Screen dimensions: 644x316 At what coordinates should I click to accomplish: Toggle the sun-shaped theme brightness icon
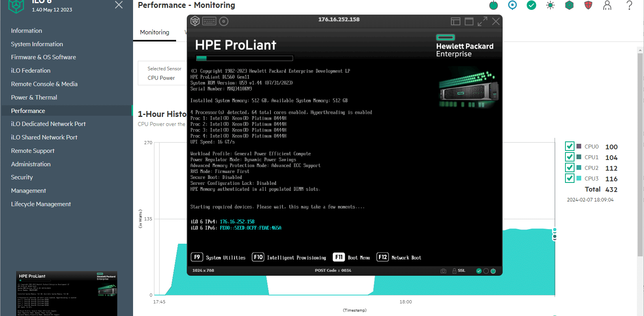click(550, 5)
